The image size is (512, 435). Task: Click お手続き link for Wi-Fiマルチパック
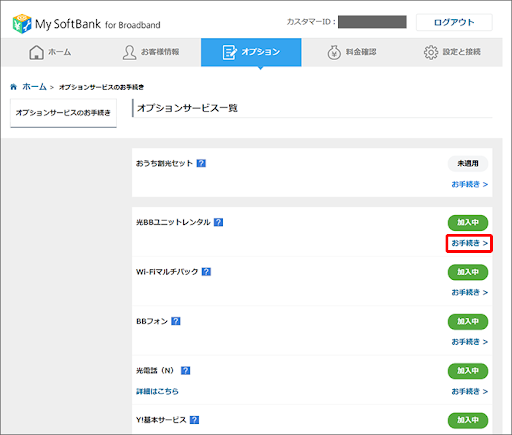tap(469, 292)
